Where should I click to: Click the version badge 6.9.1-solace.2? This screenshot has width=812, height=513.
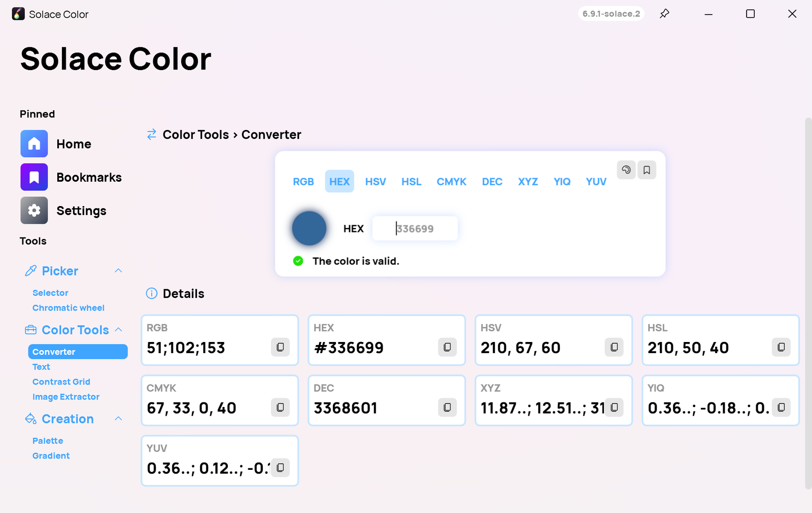tap(611, 14)
